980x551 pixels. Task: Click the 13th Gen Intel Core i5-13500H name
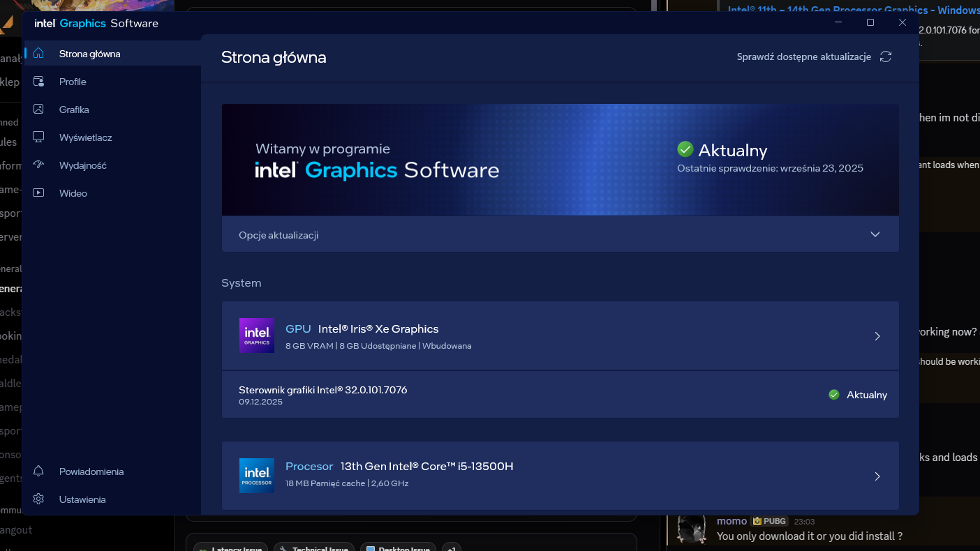click(x=427, y=466)
